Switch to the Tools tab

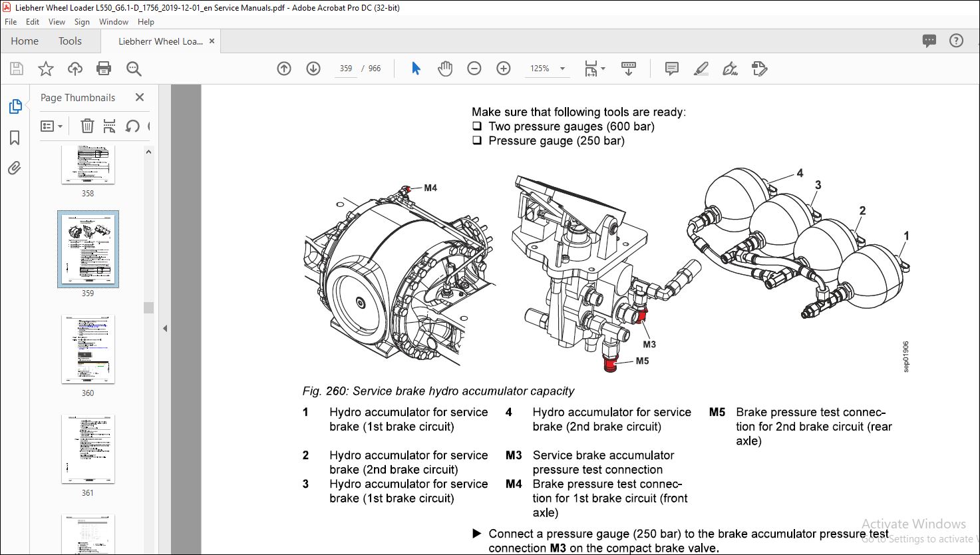pos(70,41)
